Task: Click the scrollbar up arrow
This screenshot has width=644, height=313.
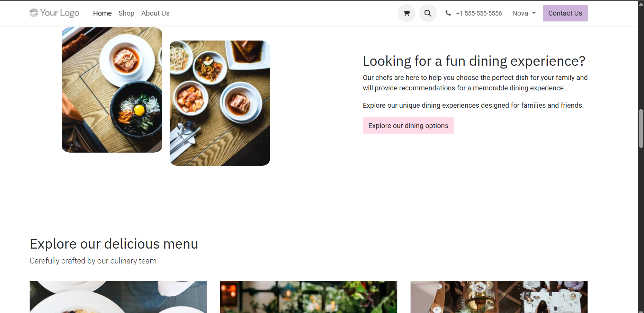Action: tap(641, 4)
